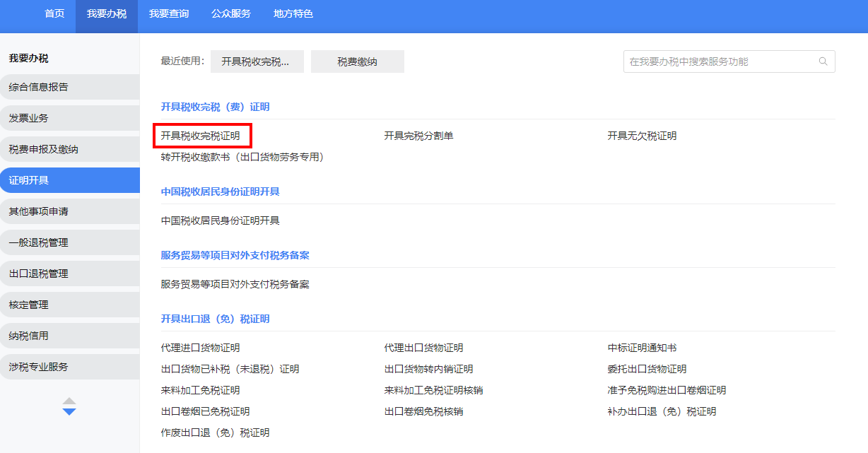This screenshot has width=868, height=453.
Task: Select 出口退税管理 in the sidebar
Action: point(39,273)
